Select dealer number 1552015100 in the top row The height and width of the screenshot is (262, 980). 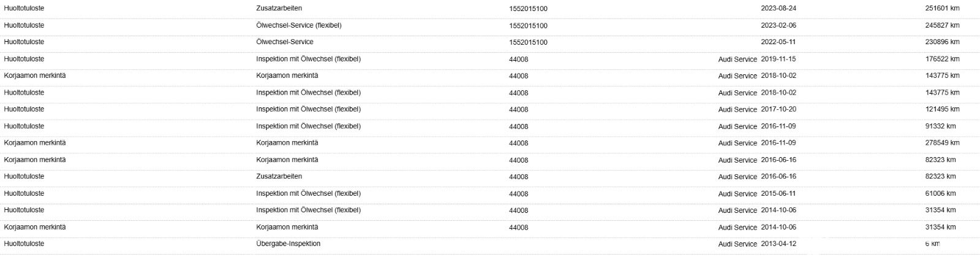pos(528,9)
